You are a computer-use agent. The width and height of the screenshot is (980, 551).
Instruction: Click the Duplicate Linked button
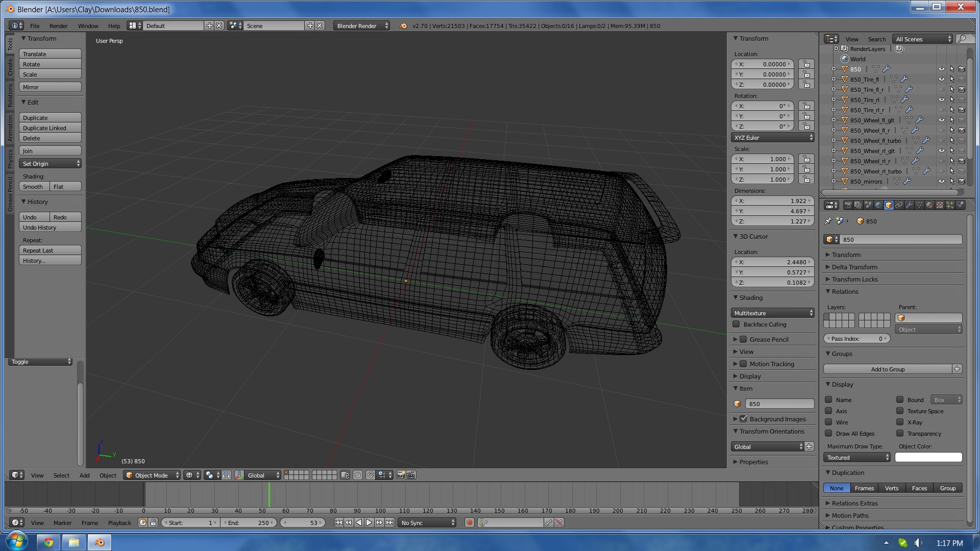pyautogui.click(x=50, y=128)
